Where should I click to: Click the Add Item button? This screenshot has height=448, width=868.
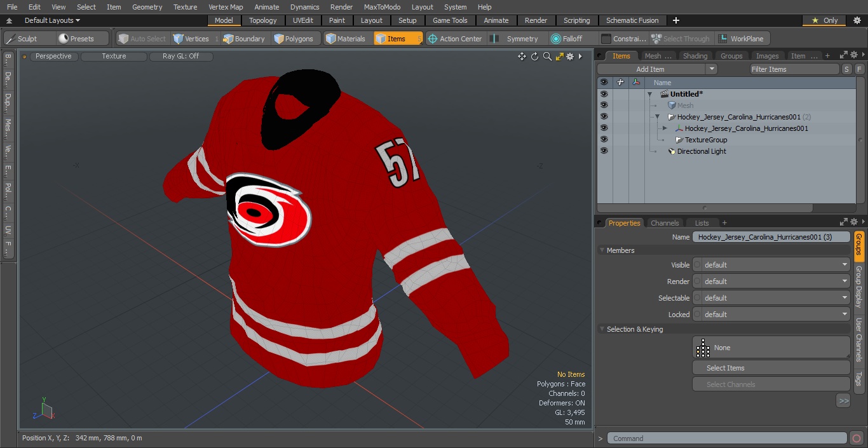pos(651,69)
